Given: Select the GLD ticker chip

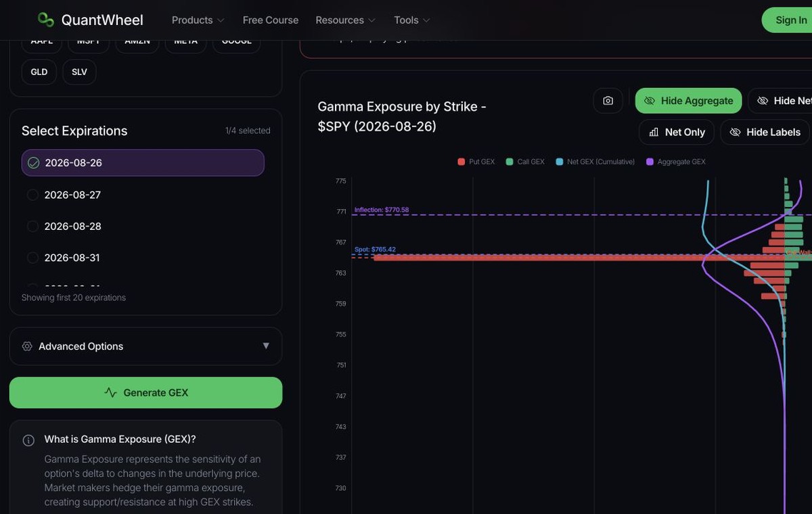Looking at the screenshot, I should (39, 72).
